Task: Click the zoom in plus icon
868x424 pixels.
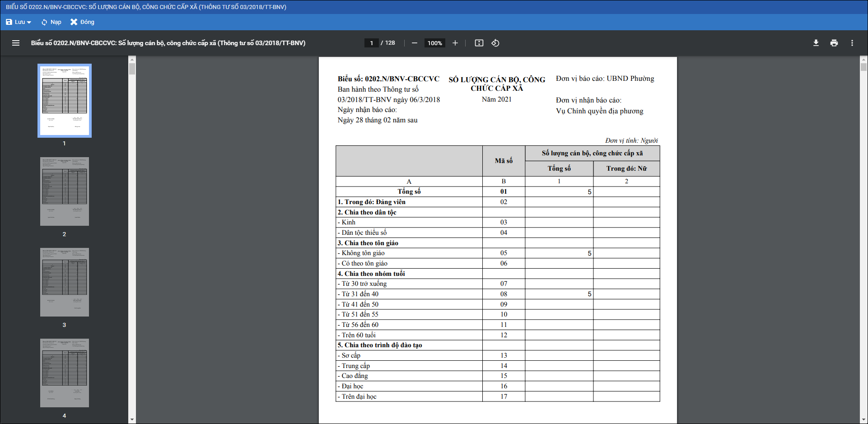Action: point(455,43)
